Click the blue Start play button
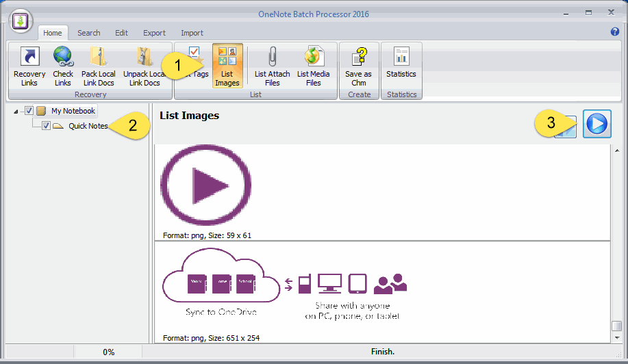Image resolution: width=628 pixels, height=364 pixels. (596, 124)
